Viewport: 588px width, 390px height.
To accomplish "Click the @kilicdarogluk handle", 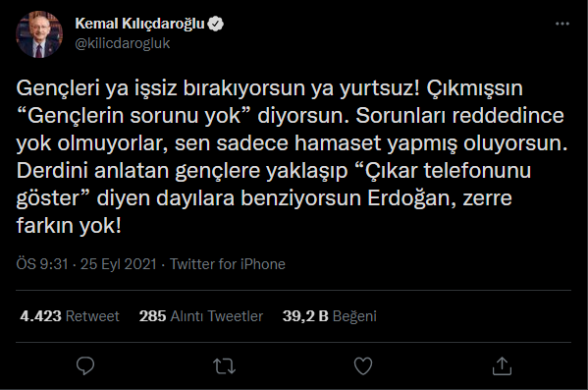I will pyautogui.click(x=123, y=43).
